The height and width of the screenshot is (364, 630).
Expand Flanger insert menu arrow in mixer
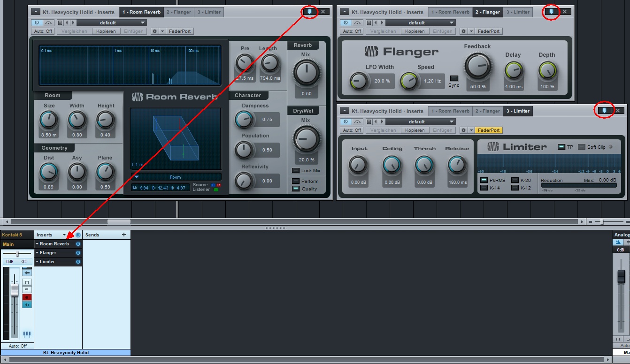click(37, 253)
